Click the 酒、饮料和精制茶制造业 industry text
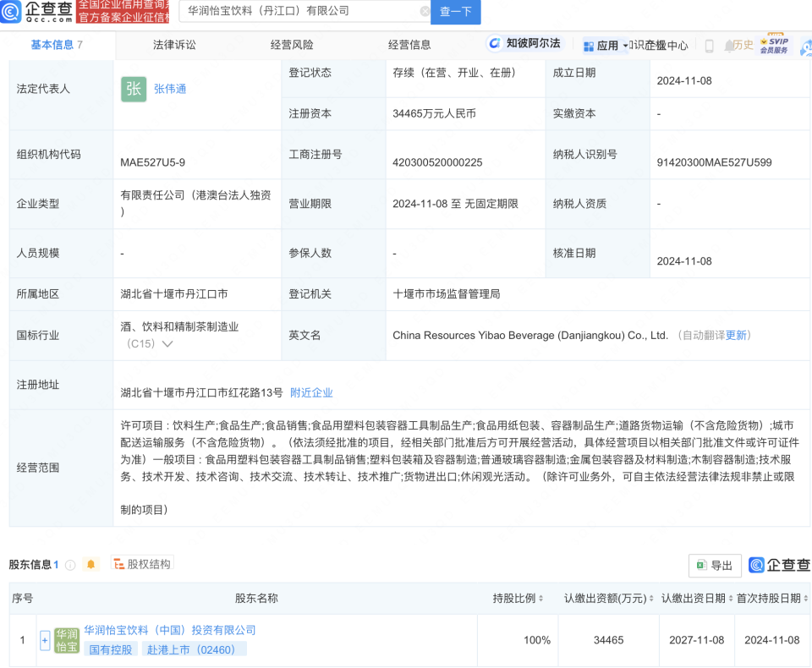Image resolution: width=812 pixels, height=668 pixels. tap(179, 326)
